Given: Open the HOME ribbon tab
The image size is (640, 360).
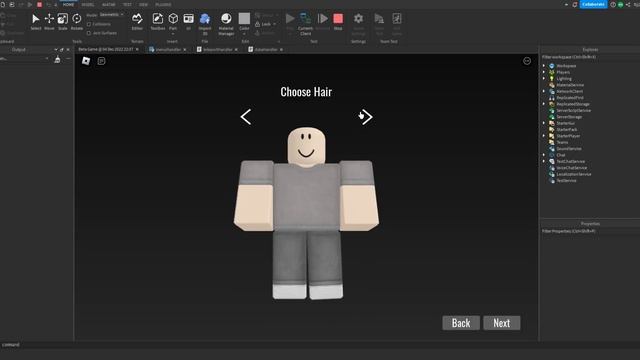Looking at the screenshot, I should click(69, 4).
